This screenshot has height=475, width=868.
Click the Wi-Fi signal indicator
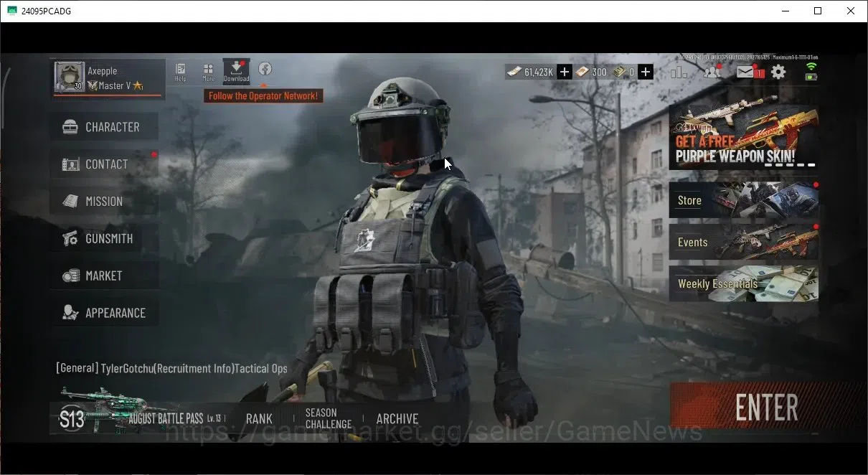tap(811, 67)
